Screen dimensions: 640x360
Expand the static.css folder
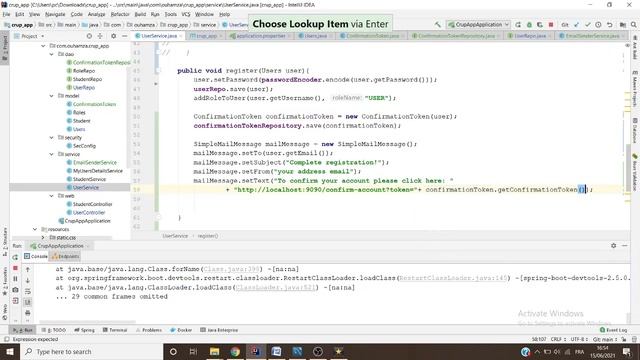click(43, 237)
